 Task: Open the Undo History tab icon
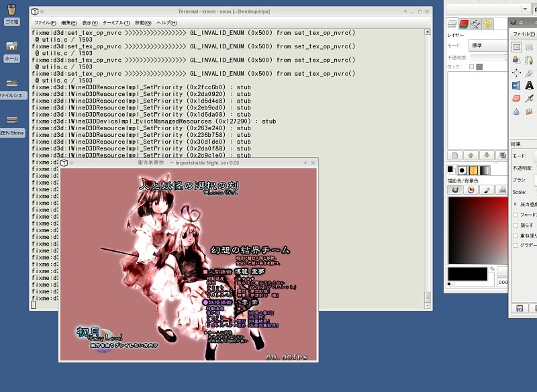[487, 24]
